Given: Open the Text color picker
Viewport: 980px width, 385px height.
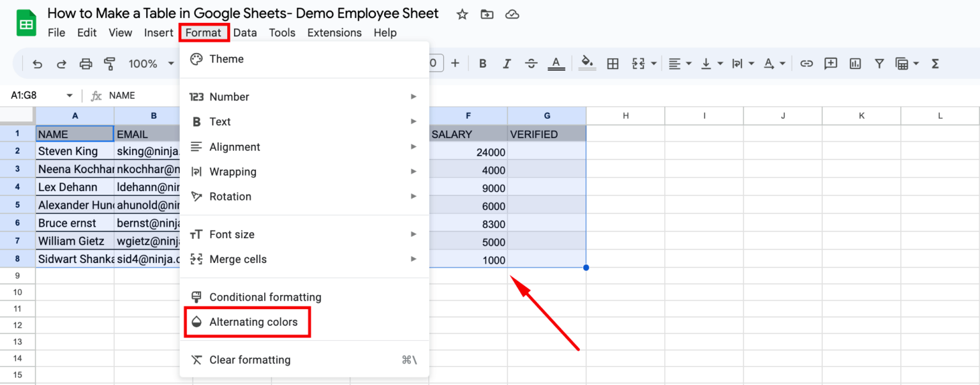Looking at the screenshot, I should click(x=556, y=63).
